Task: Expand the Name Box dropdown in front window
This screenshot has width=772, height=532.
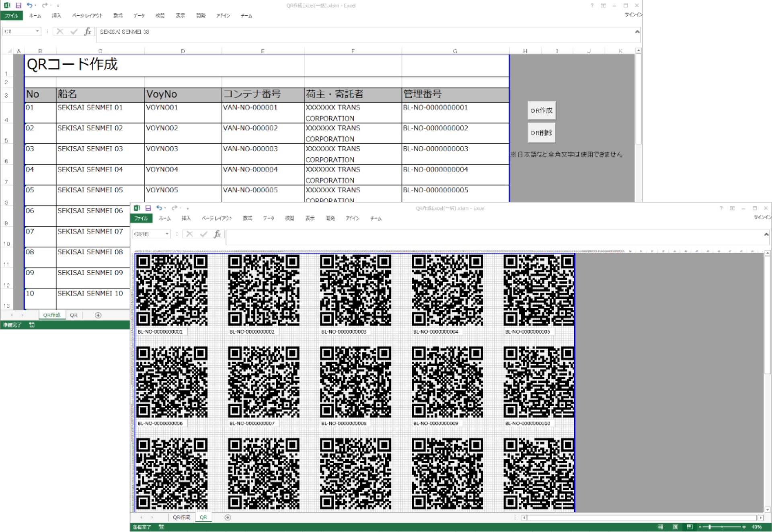Action: tap(167, 234)
